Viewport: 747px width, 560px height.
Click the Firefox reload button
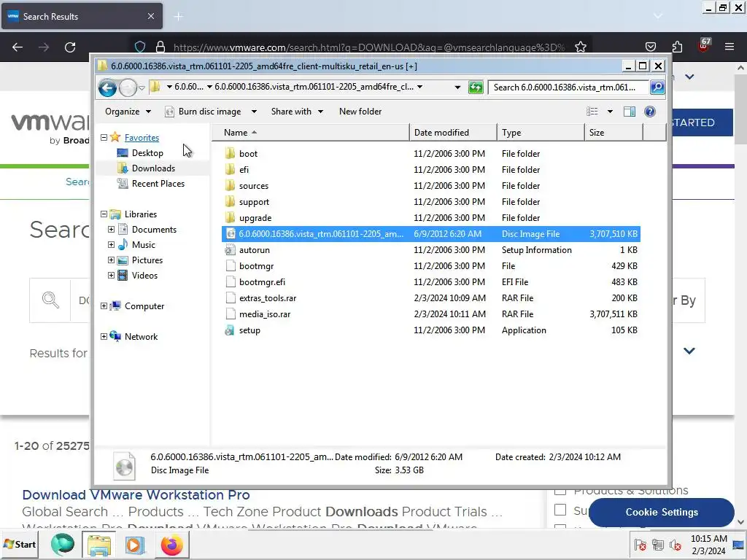(70, 47)
